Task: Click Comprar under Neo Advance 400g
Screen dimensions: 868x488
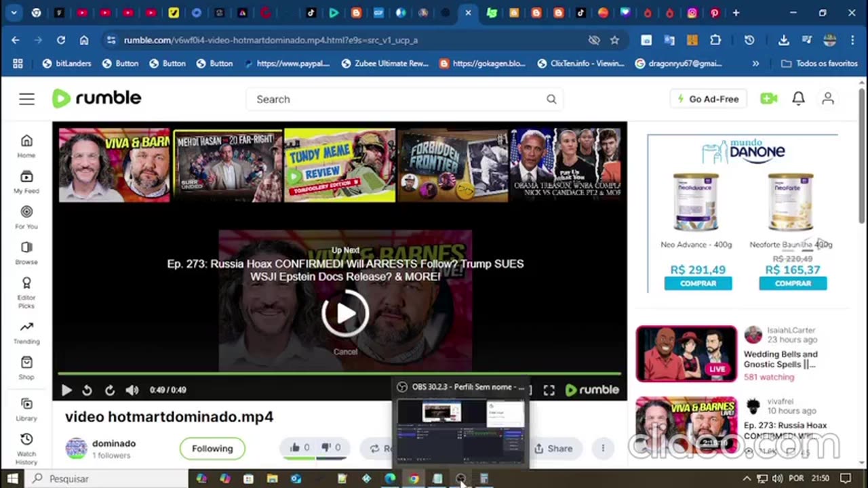Action: pos(698,283)
